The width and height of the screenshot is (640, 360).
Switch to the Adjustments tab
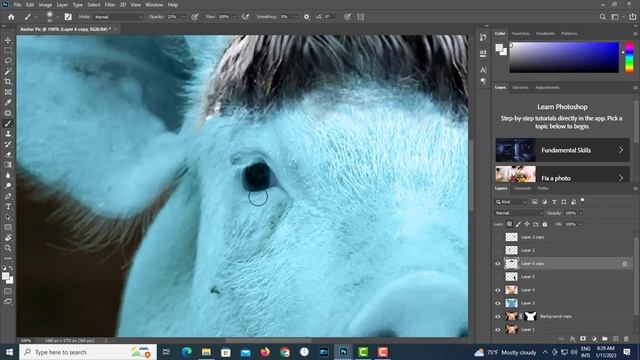[x=548, y=87]
